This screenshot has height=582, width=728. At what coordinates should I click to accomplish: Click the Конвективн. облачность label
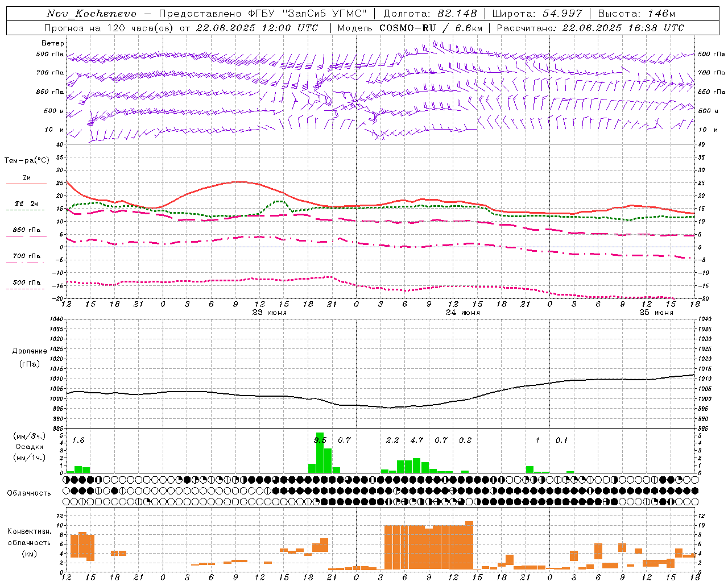pos(29,537)
